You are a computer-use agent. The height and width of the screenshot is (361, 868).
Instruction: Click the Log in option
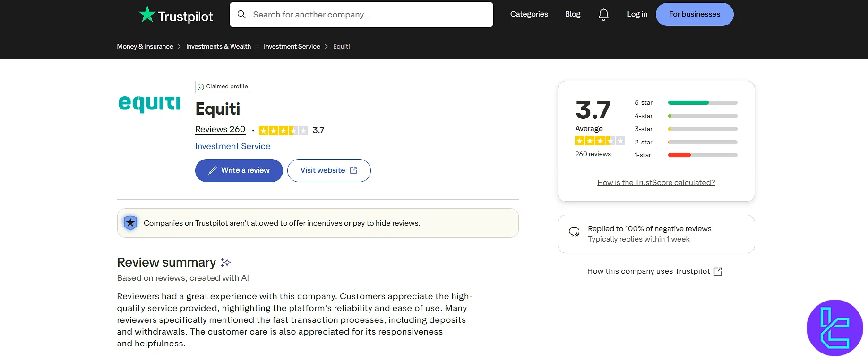point(637,14)
